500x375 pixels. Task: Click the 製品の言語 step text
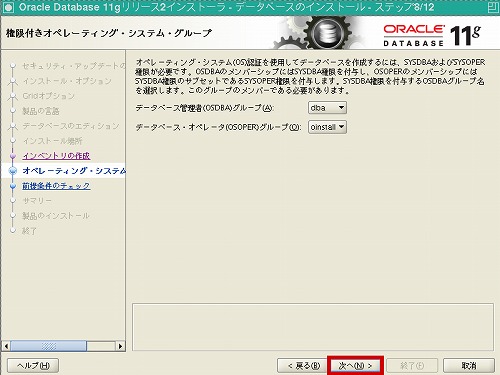(x=41, y=111)
